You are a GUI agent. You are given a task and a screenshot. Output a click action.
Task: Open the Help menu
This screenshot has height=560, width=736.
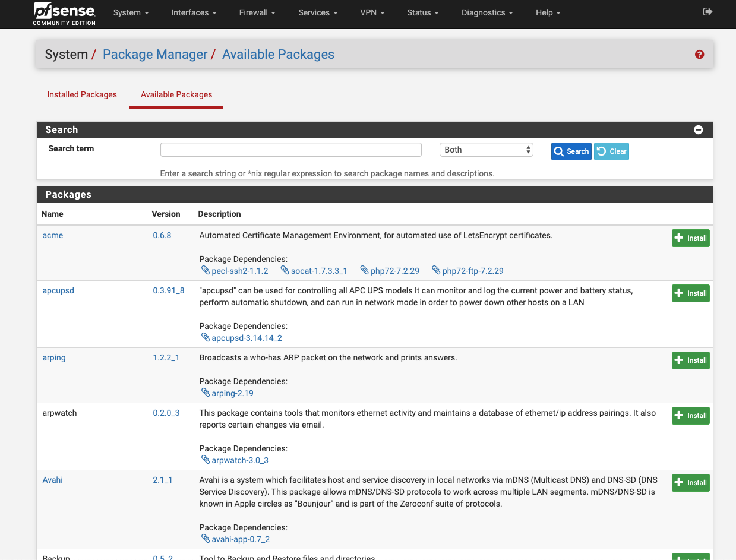pos(548,12)
